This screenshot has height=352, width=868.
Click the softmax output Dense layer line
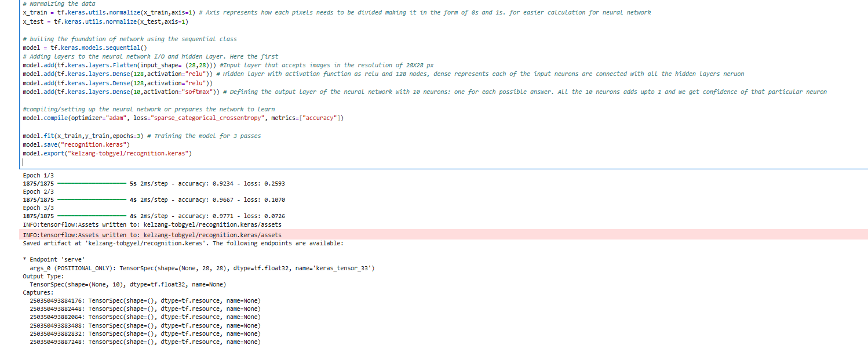click(121, 92)
